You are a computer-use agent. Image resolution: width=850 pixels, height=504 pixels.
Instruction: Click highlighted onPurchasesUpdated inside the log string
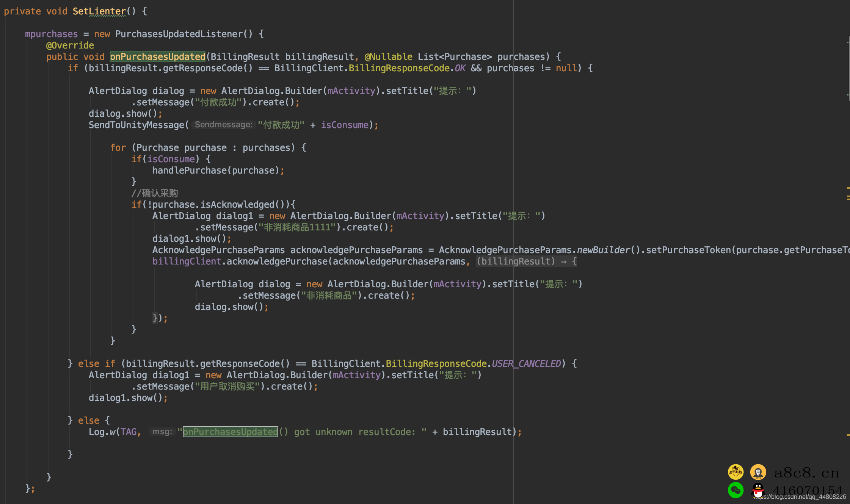(231, 432)
